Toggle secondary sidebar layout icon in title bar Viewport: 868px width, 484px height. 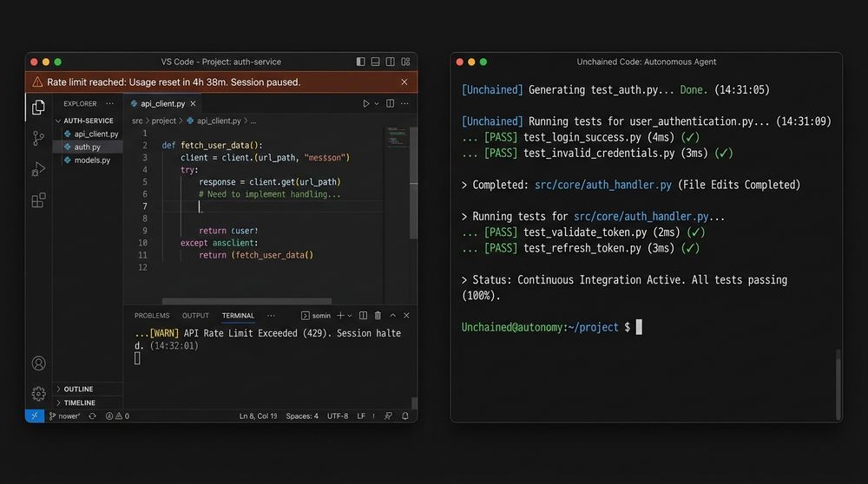click(391, 62)
